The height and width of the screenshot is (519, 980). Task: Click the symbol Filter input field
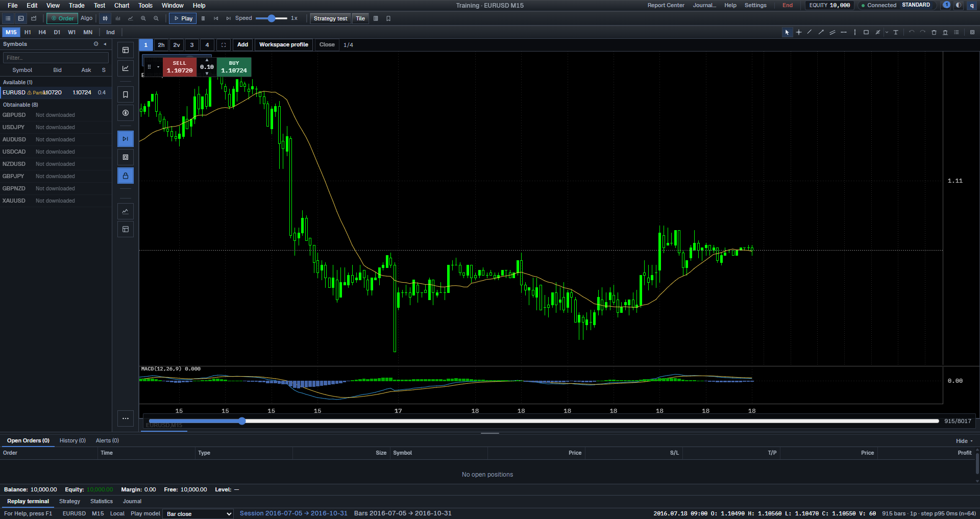click(x=56, y=58)
